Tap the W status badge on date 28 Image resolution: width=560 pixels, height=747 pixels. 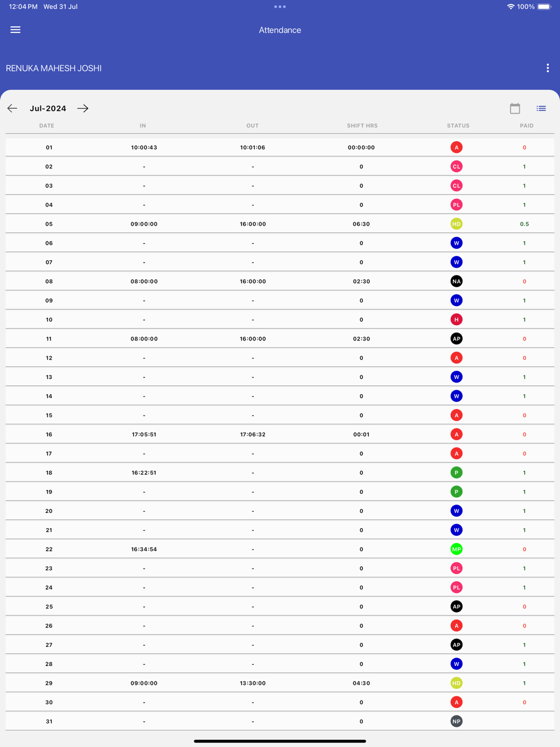click(x=456, y=664)
